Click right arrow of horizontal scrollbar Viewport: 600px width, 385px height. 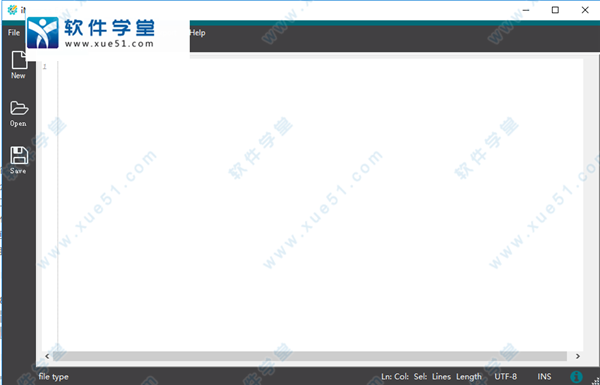(x=578, y=356)
